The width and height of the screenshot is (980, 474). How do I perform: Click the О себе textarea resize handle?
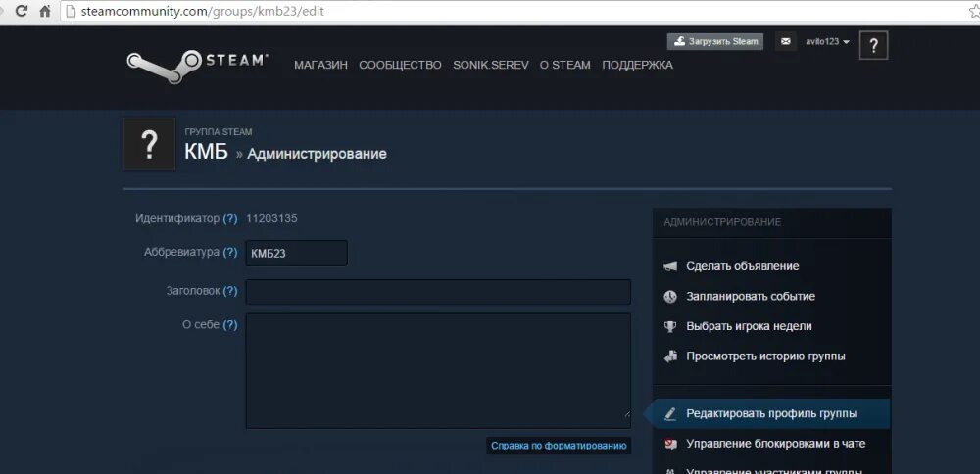pyautogui.click(x=627, y=413)
